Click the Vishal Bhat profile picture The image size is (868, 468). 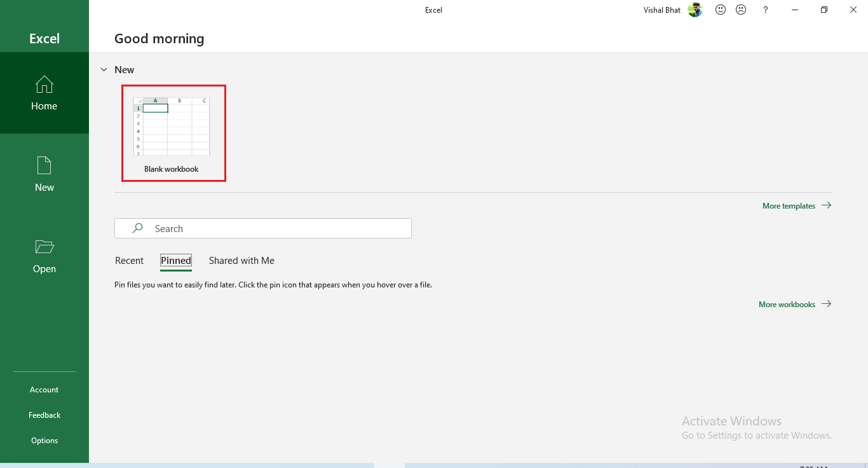click(695, 10)
